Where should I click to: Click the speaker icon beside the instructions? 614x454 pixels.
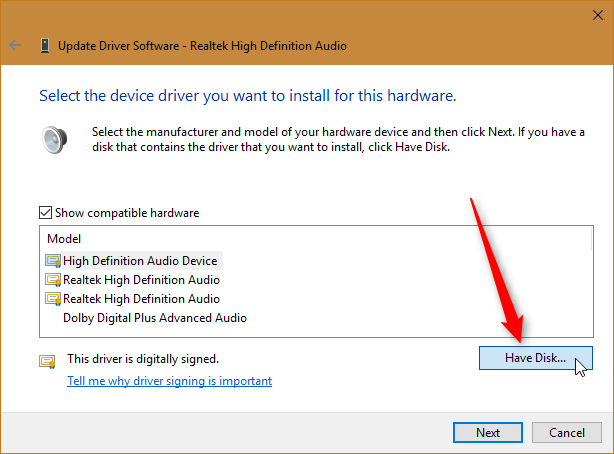pyautogui.click(x=54, y=140)
